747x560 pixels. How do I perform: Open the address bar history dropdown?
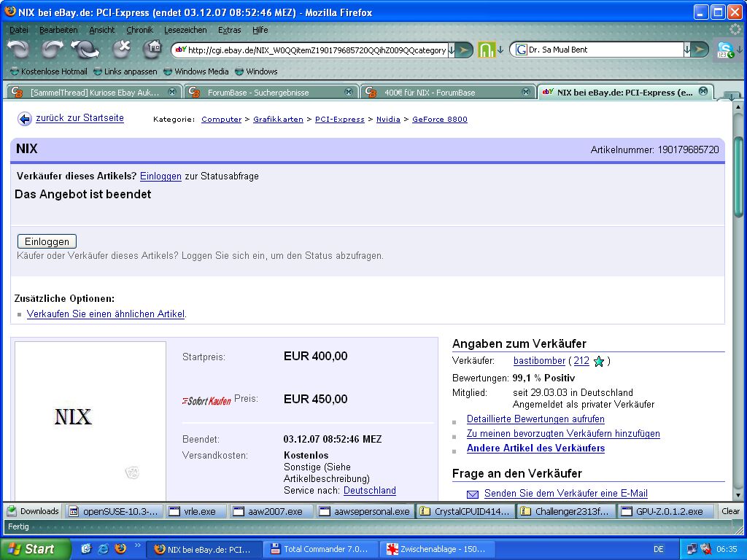point(451,50)
